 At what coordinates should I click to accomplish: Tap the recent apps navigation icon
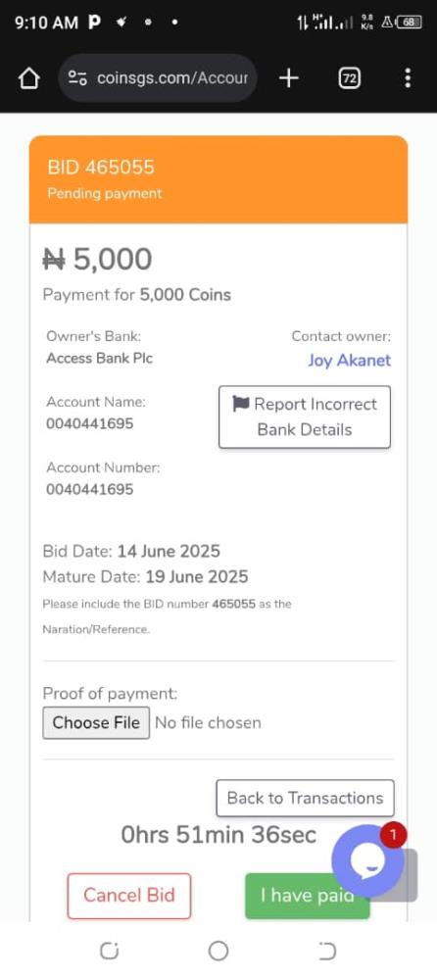110,952
